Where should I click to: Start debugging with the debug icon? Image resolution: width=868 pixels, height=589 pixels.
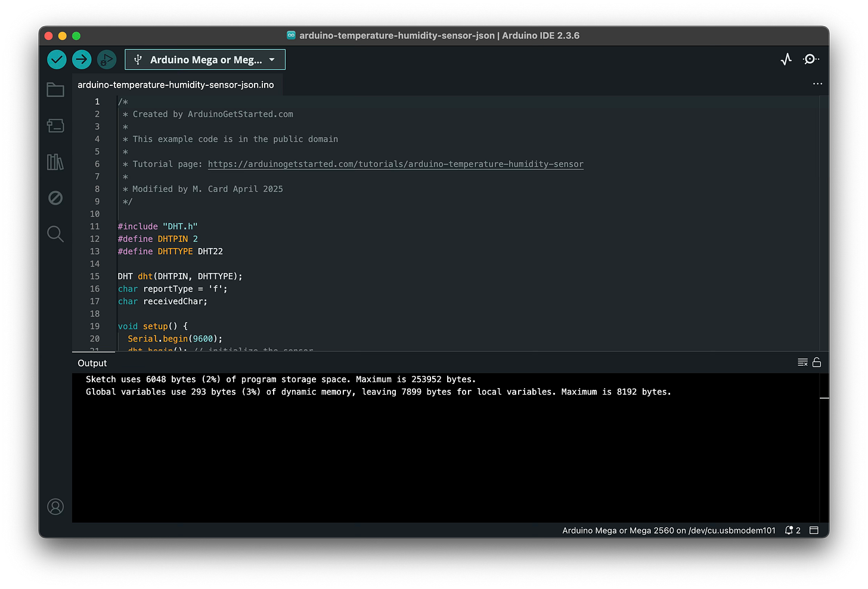[x=107, y=60]
